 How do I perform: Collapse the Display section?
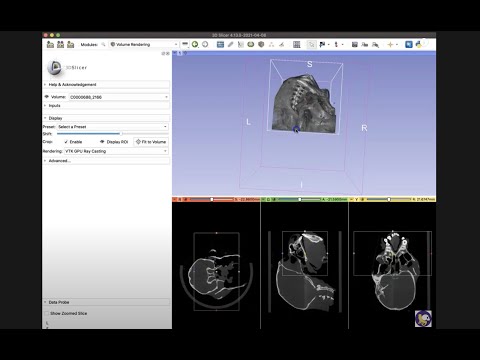pos(106,118)
